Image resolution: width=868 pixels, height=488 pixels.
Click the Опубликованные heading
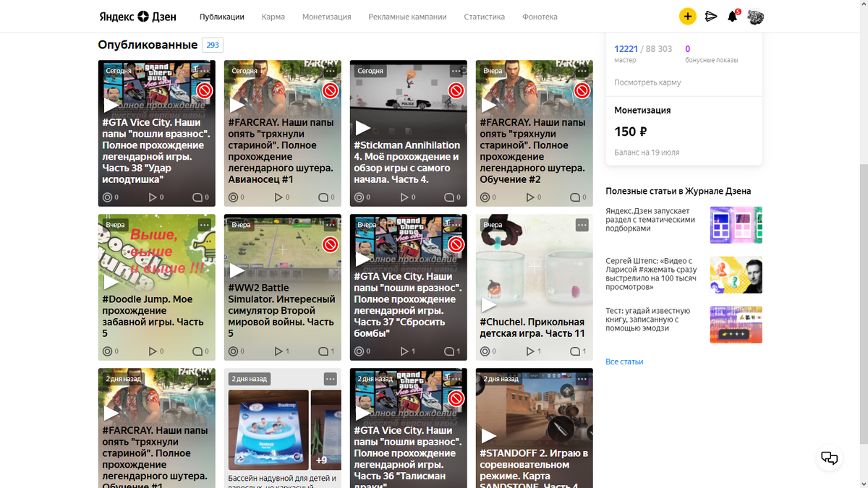click(148, 45)
